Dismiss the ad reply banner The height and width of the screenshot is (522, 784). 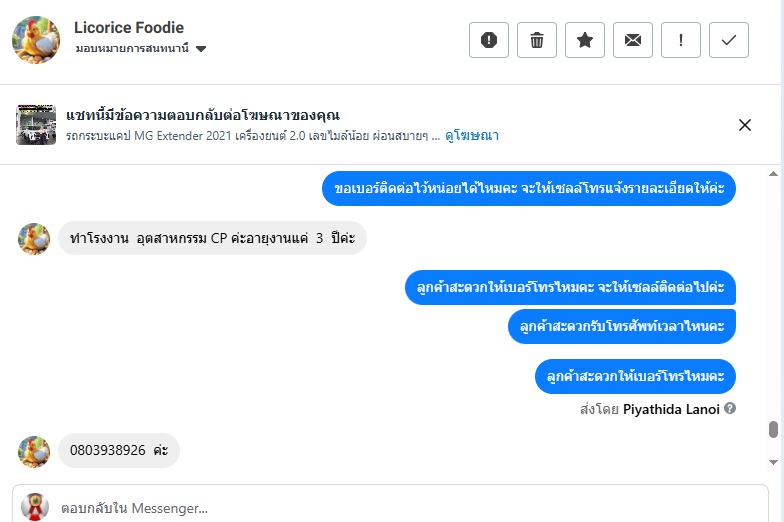[x=745, y=125]
